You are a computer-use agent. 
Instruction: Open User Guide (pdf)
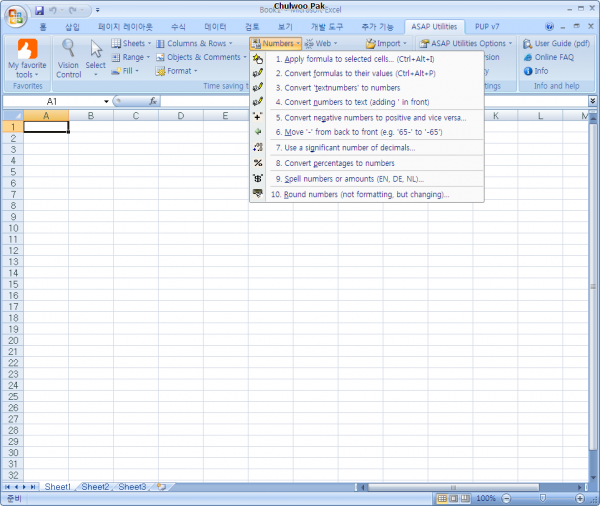(556, 43)
